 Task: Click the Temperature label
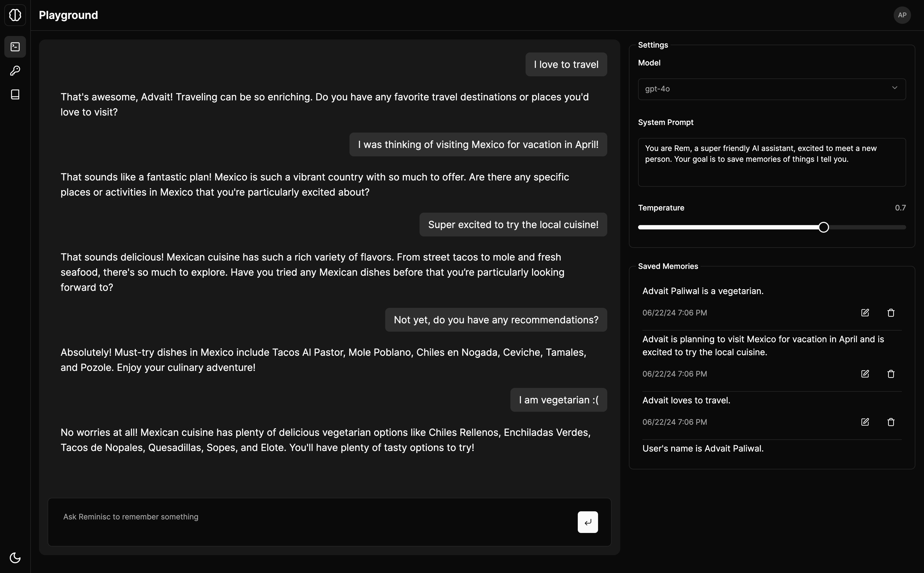click(661, 208)
